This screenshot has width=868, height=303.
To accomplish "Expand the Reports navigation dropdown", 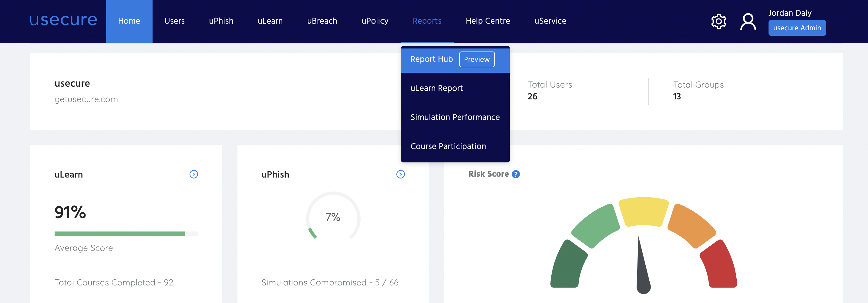I will (427, 21).
